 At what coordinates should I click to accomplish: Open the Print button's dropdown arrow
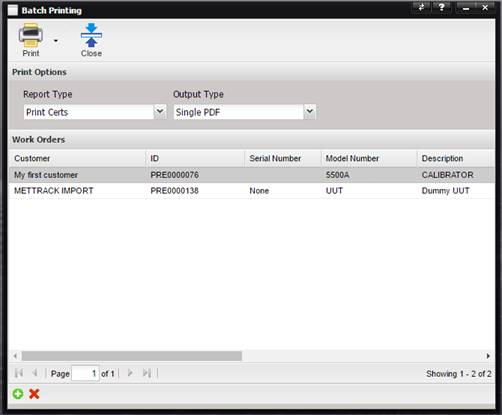click(56, 41)
